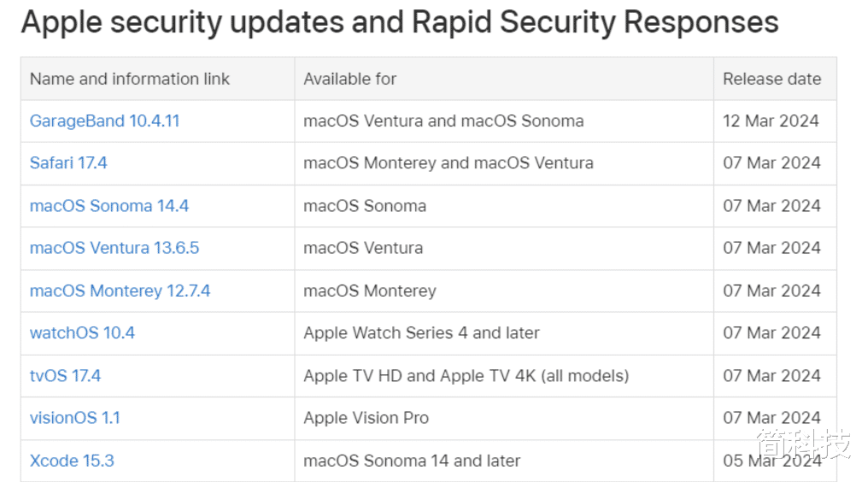
Task: Open the Xcode 15.3 link
Action: click(72, 461)
